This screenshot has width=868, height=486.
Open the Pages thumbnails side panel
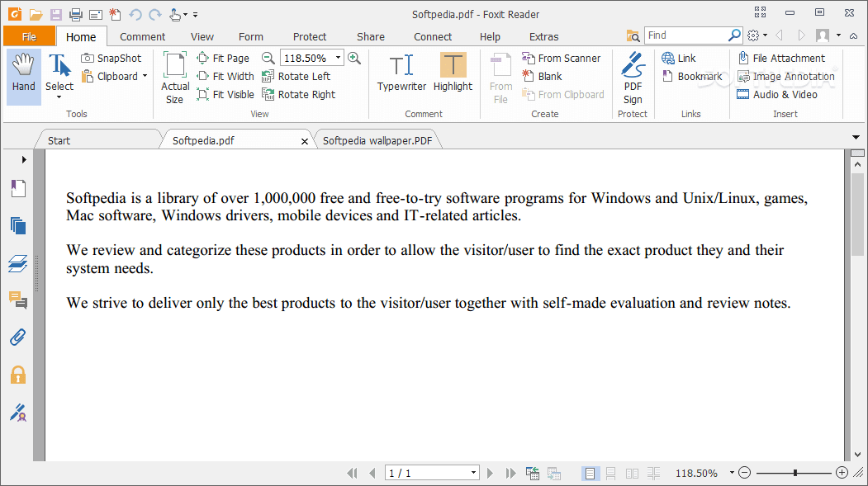[x=18, y=225]
